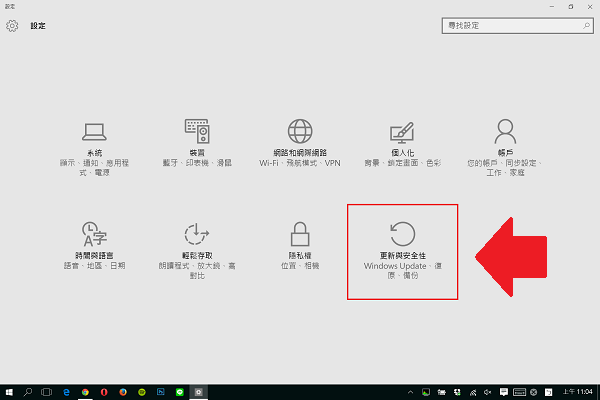Click the magnifier icon in search box
Viewport: 600px width, 400px height.
(579, 26)
